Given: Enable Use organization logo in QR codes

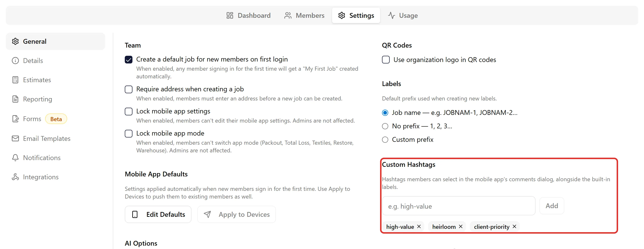Looking at the screenshot, I should (386, 60).
